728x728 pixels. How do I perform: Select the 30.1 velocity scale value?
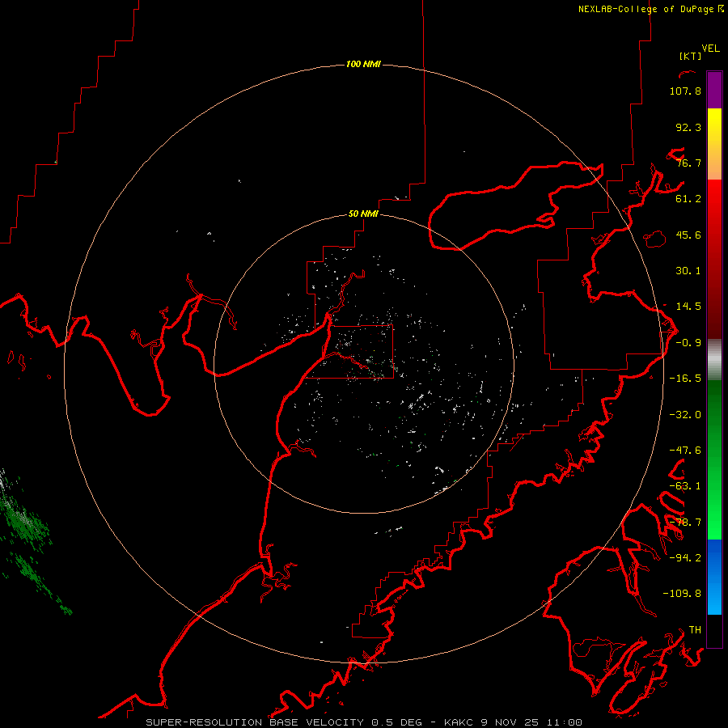tap(688, 271)
